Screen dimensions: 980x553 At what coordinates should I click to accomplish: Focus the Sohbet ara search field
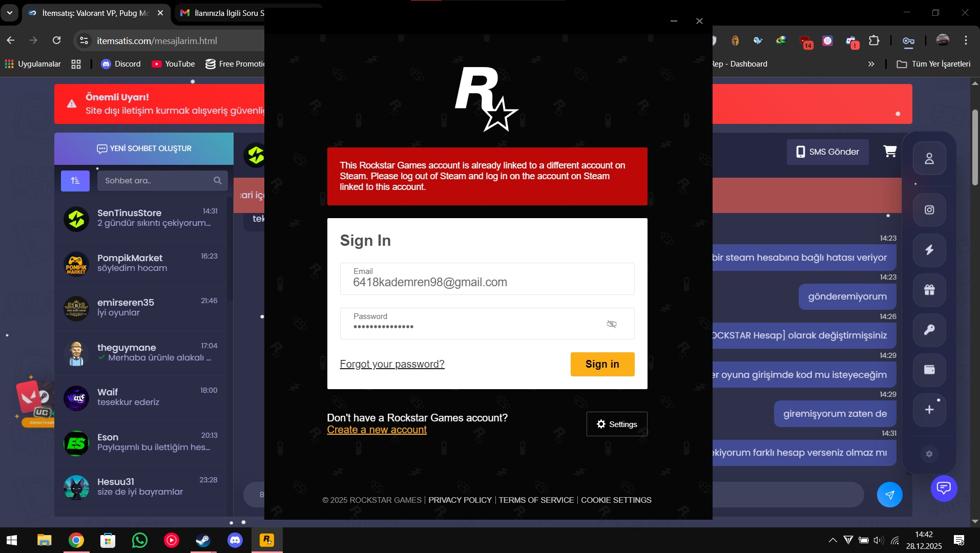coord(162,181)
